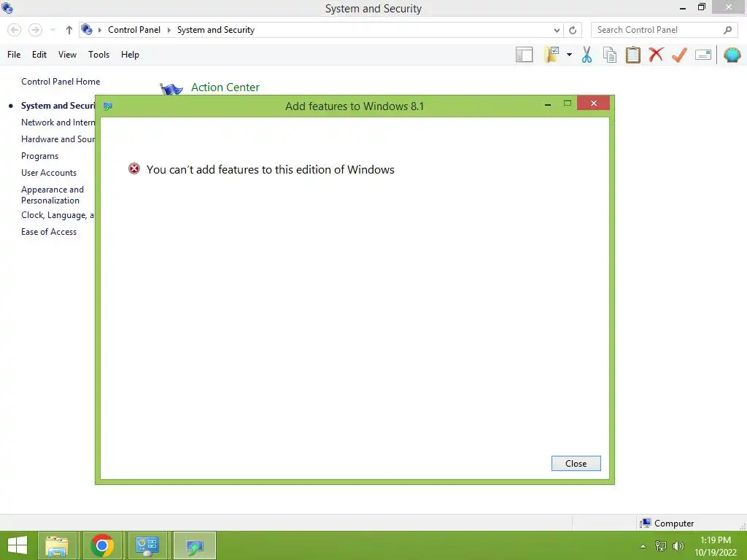Go up one level with Up arrow
This screenshot has height=560, width=747.
point(69,30)
